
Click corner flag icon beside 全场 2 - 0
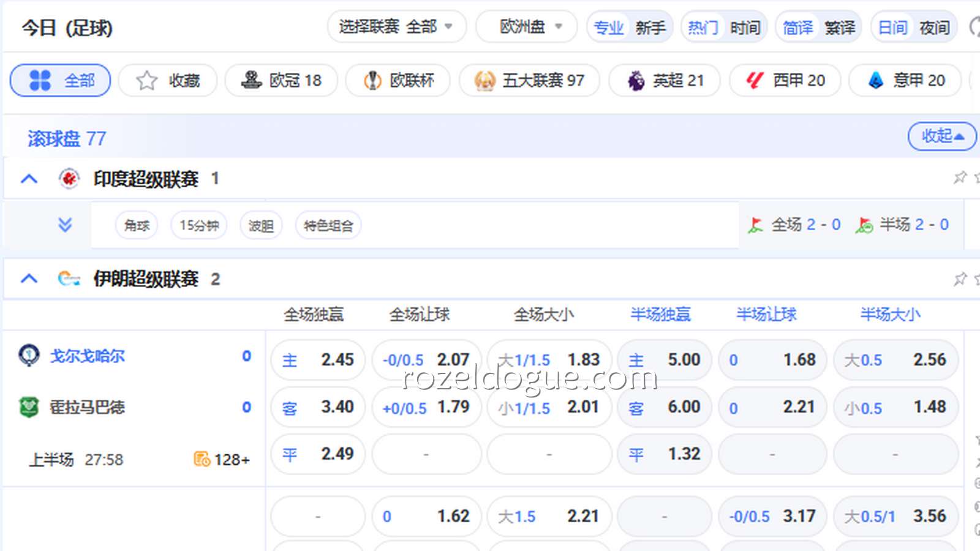click(755, 225)
